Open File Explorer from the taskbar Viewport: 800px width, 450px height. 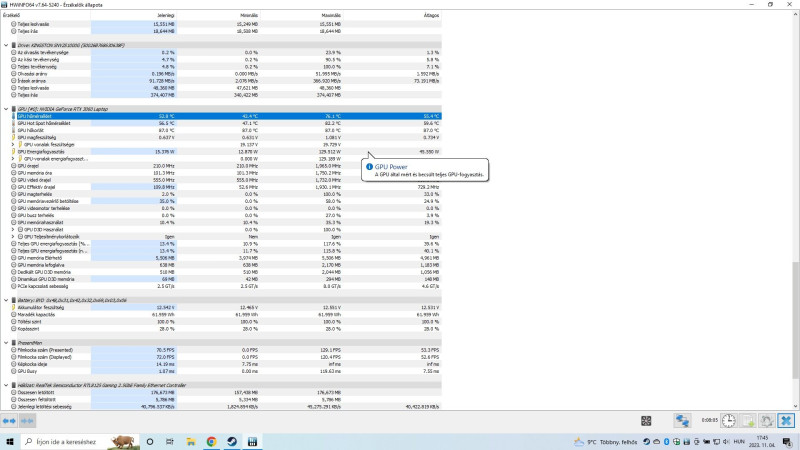[x=191, y=442]
